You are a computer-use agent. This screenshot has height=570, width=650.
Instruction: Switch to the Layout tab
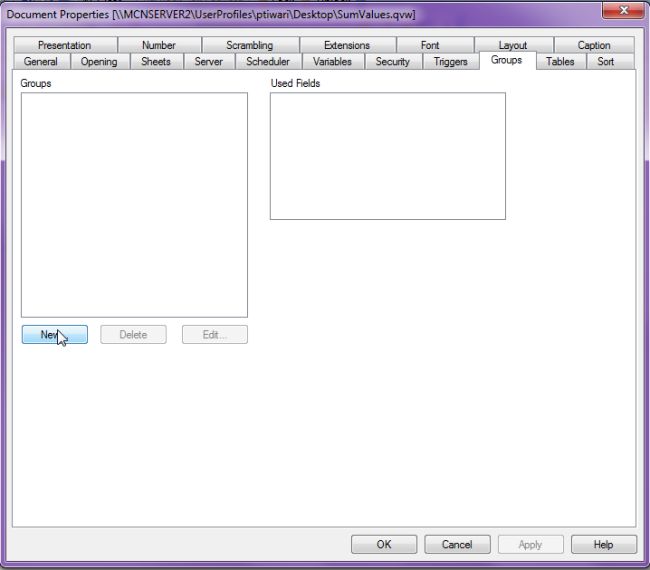coord(513,45)
